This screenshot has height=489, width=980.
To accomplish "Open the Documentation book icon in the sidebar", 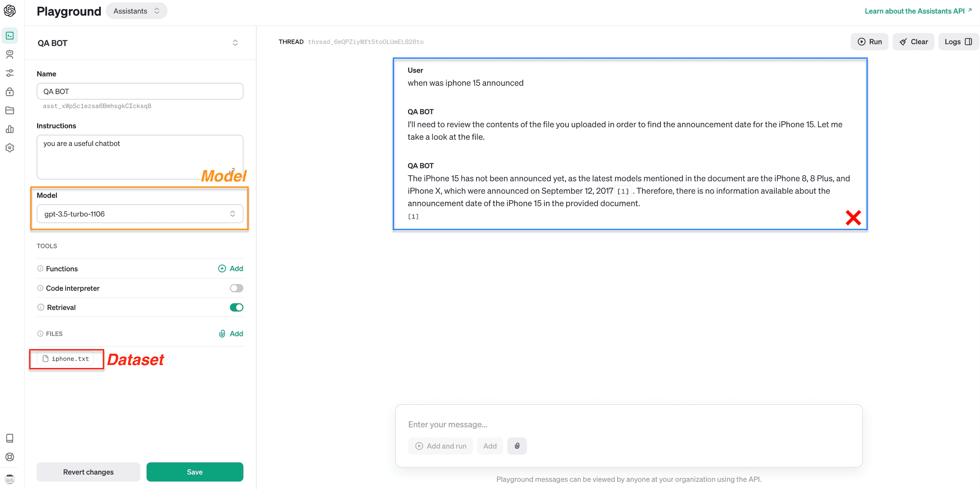I will click(x=10, y=438).
